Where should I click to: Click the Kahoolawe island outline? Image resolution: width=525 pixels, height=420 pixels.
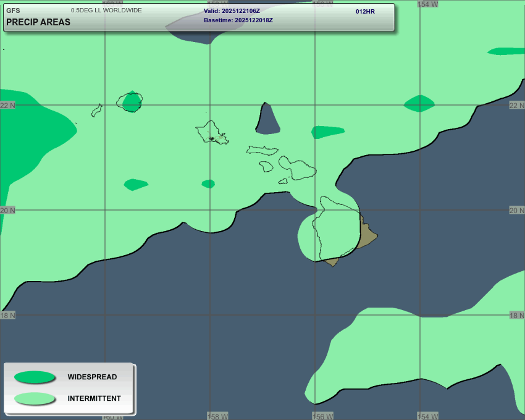283,181
